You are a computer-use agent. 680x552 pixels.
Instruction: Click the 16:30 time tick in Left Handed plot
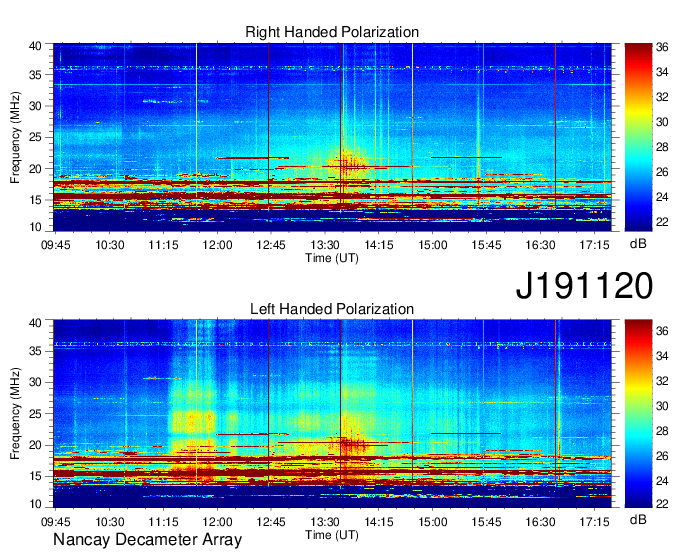[x=540, y=522]
